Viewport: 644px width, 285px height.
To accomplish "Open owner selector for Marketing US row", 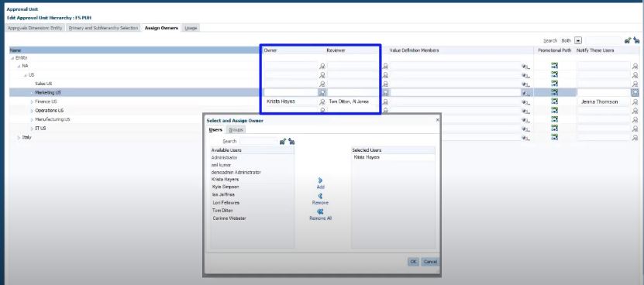I will 322,93.
